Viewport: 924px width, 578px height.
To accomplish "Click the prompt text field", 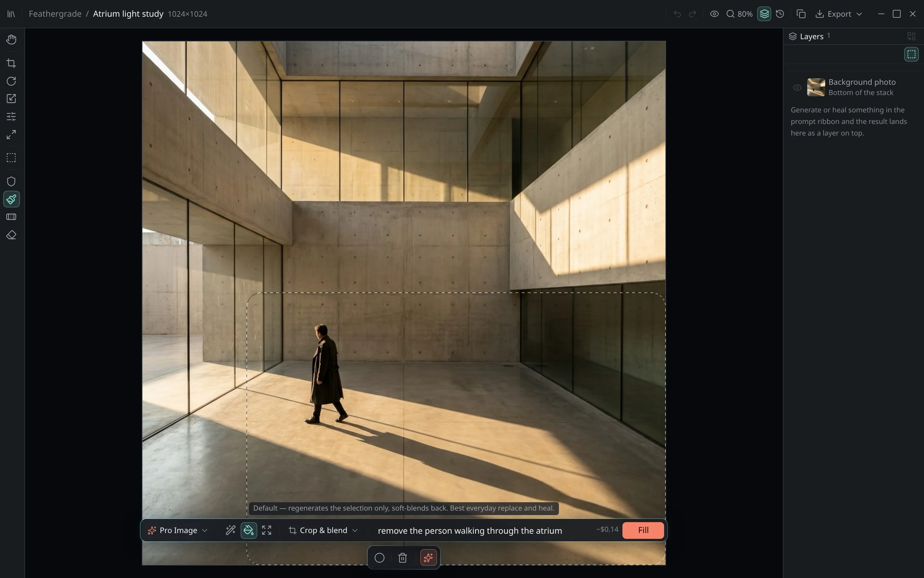I will [482, 530].
